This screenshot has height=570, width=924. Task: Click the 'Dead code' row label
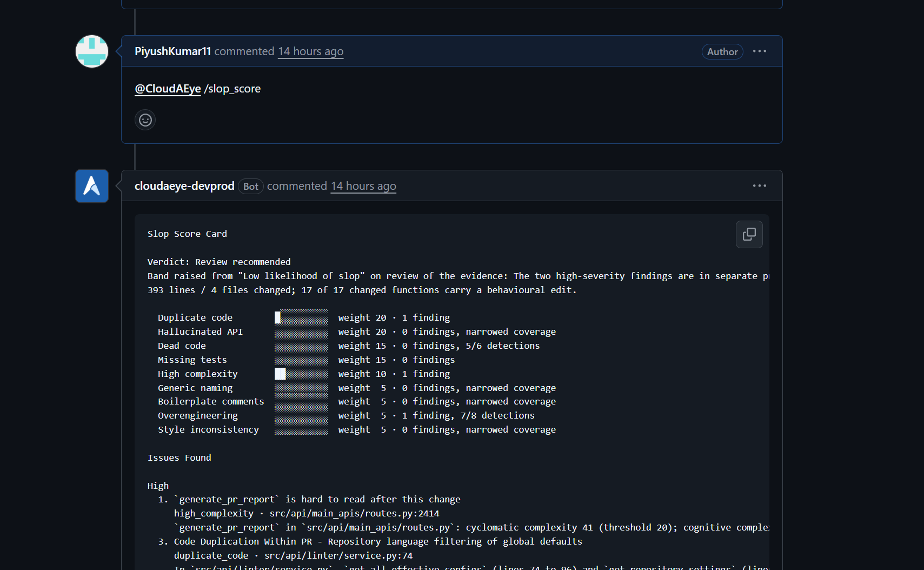[182, 346]
